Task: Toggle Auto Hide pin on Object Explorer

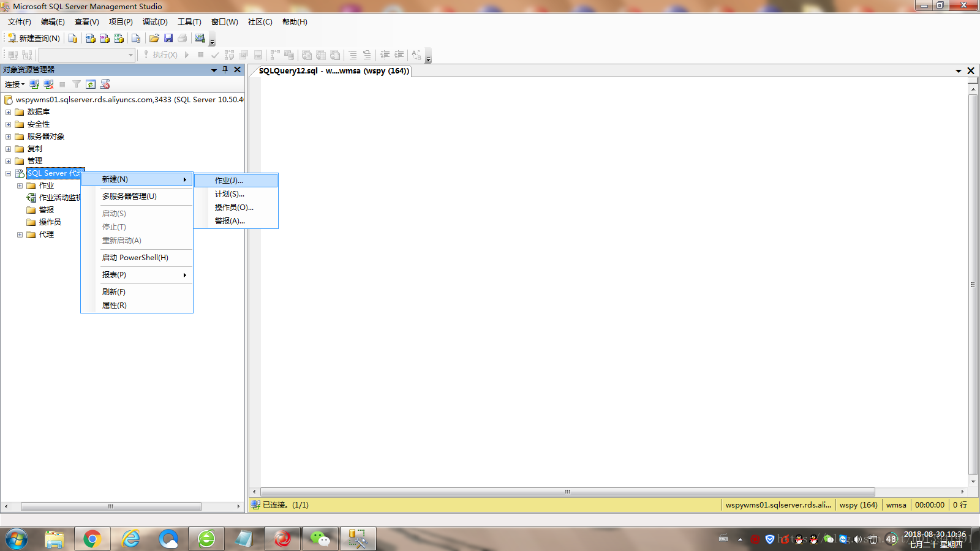Action: pyautogui.click(x=225, y=70)
